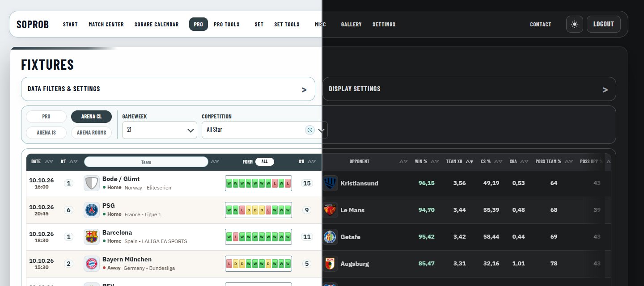This screenshot has height=286, width=644.
Task: Open START in navigation bar
Action: tap(70, 25)
